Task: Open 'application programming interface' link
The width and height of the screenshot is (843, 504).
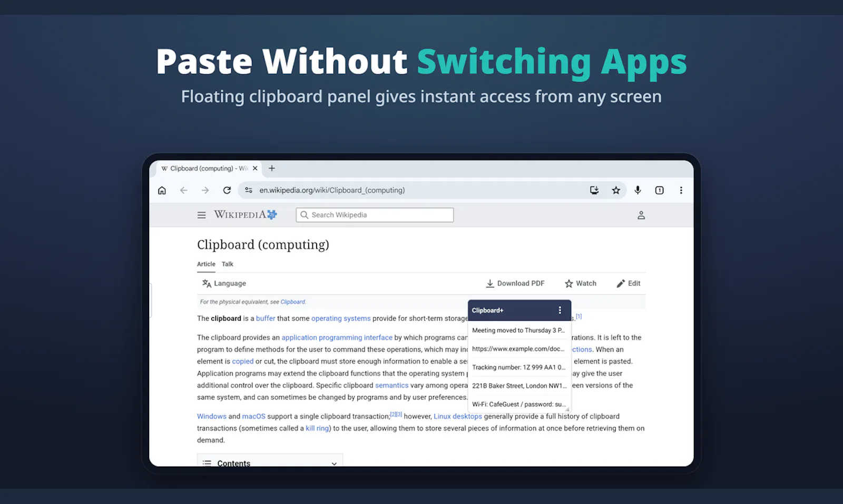Action: [337, 338]
